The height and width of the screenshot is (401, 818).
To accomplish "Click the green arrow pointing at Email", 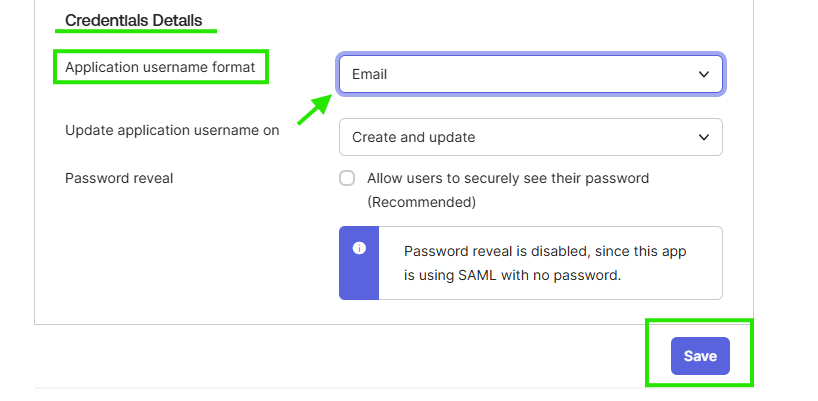I will [x=314, y=108].
